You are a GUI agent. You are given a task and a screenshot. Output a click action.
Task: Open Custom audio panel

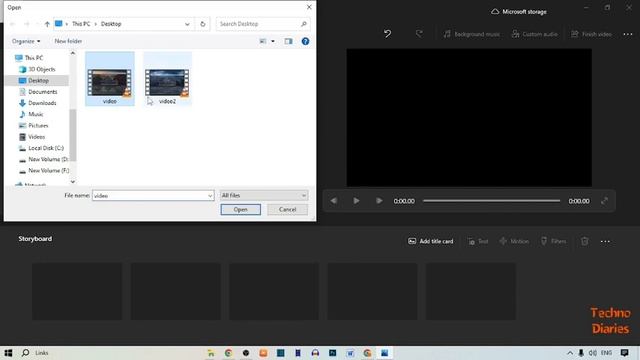(534, 34)
